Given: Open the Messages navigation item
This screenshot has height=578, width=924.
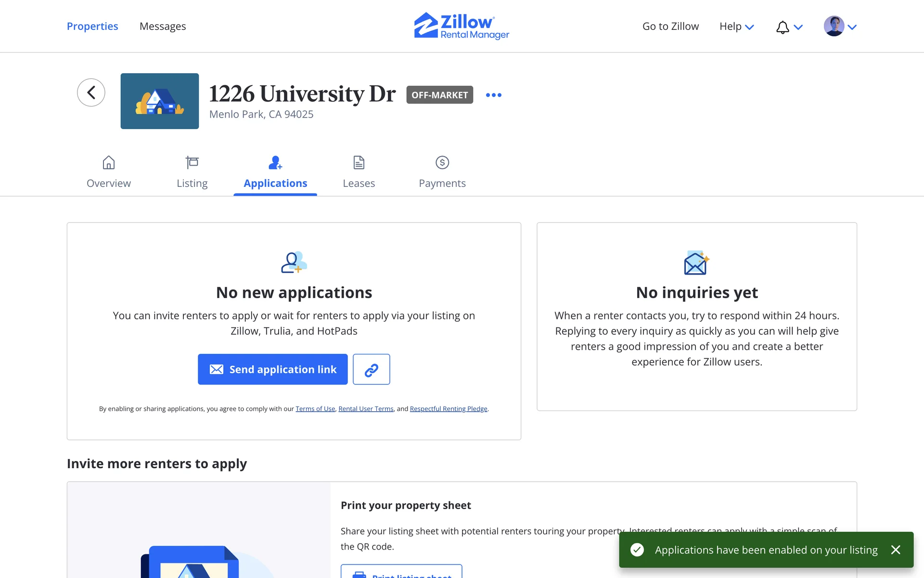Looking at the screenshot, I should (x=163, y=26).
